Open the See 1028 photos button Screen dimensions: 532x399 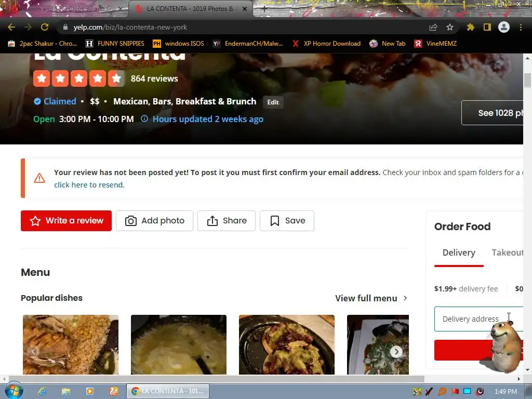click(493, 113)
